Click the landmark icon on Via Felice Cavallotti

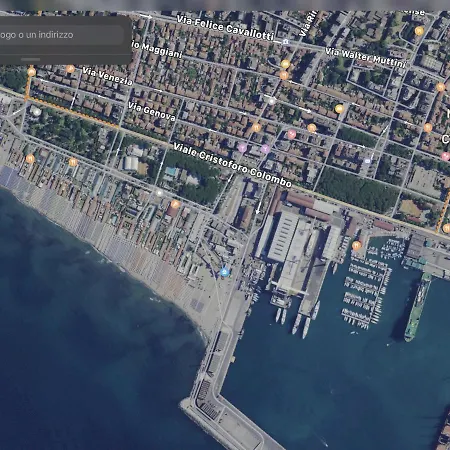[285, 41]
